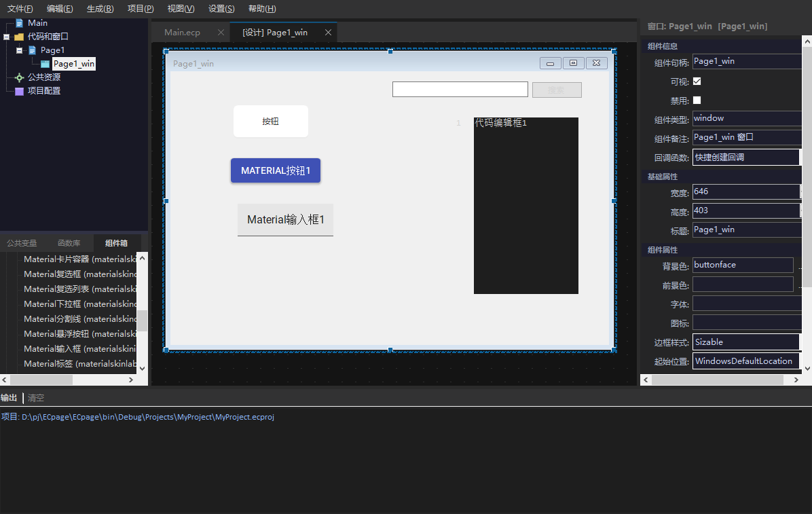Close the Main.ecp tab
This screenshot has width=812, height=514.
click(x=221, y=32)
